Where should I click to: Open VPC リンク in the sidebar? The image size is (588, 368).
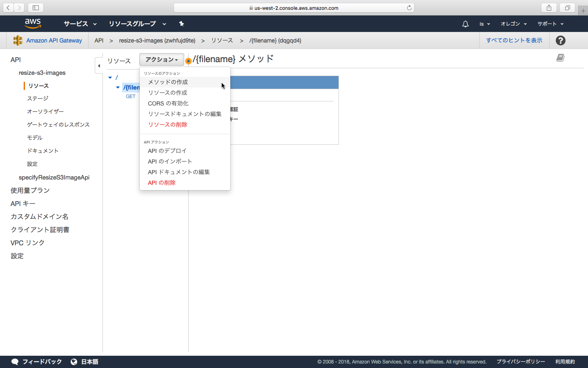tap(27, 243)
